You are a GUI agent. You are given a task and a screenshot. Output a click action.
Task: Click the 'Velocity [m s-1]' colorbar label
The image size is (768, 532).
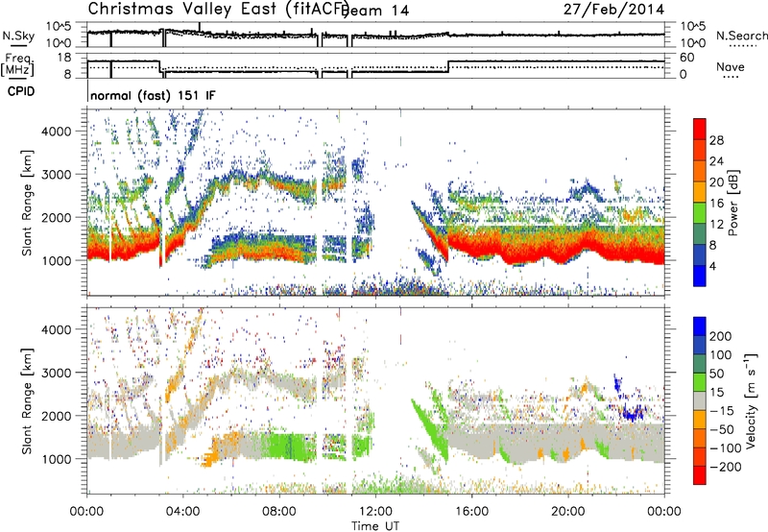(x=751, y=400)
